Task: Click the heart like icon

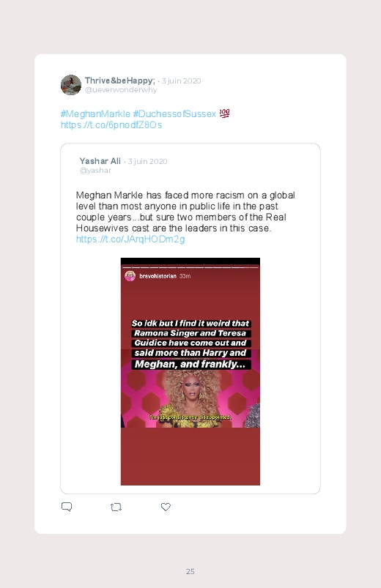Action: [166, 507]
